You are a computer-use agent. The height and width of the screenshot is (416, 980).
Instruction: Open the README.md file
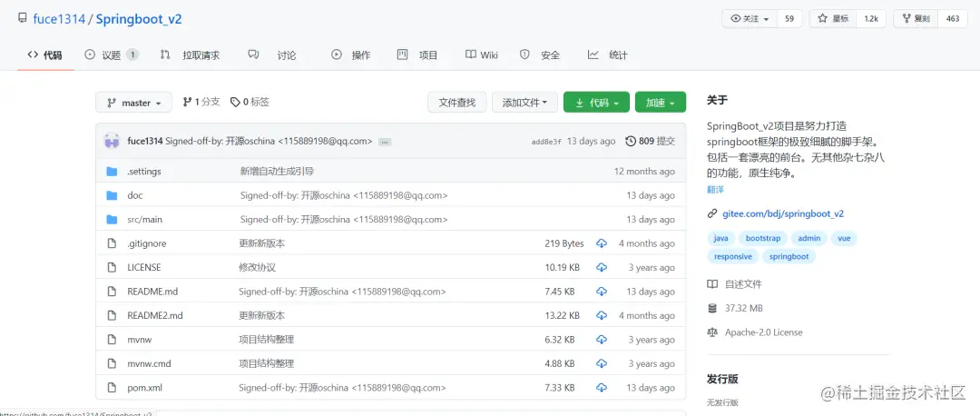(152, 292)
